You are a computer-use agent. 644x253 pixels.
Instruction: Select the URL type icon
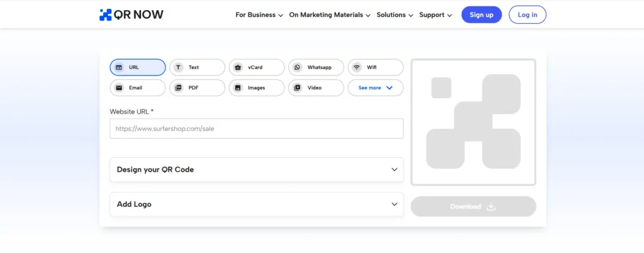pyautogui.click(x=119, y=67)
